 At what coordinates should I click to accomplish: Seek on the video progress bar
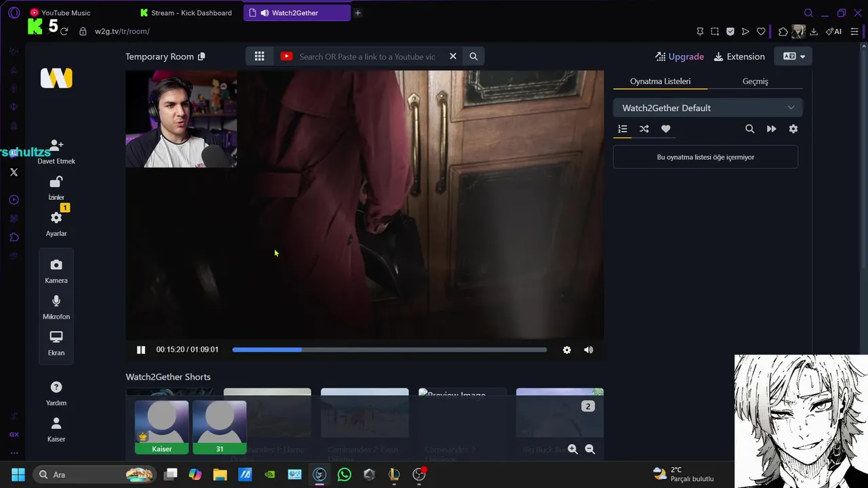point(389,350)
